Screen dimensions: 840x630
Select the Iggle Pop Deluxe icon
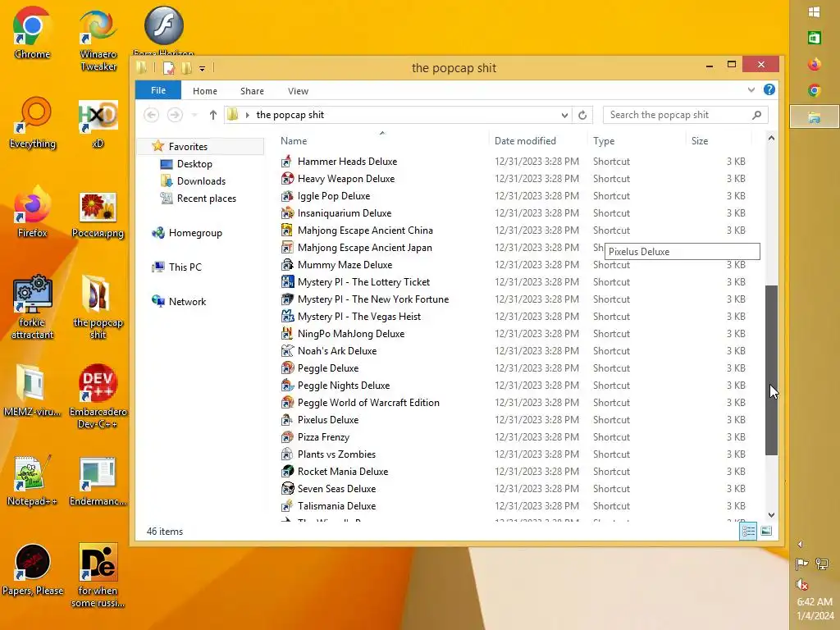[x=287, y=195]
